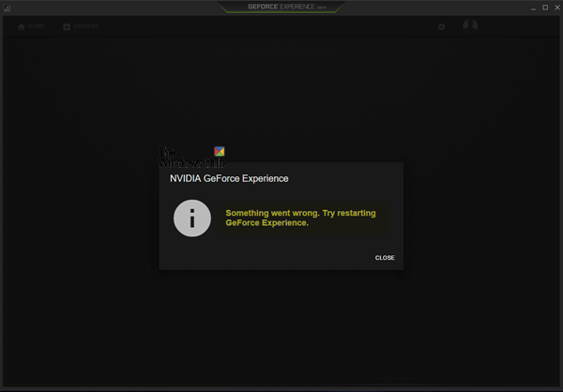
Task: Click the info icon in the dialog
Action: [x=192, y=219]
